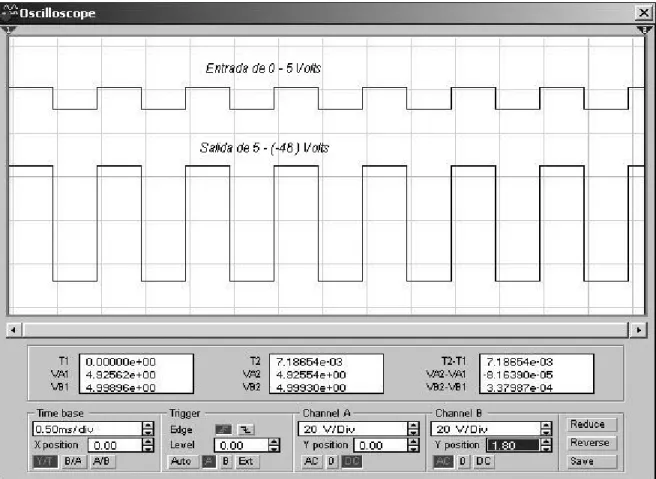The height and width of the screenshot is (479, 656).
Task: Adjust Channel A Y position stepper
Action: tap(413, 445)
